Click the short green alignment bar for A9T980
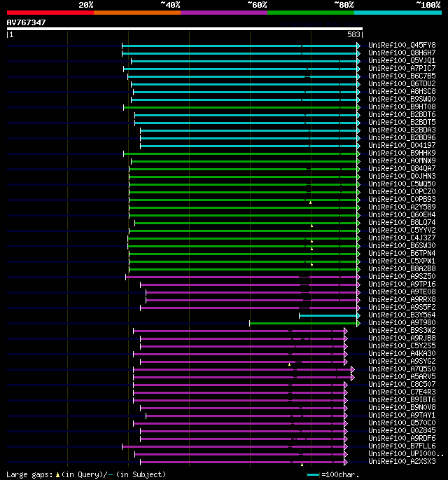The width and height of the screenshot is (448, 480). [x=303, y=323]
